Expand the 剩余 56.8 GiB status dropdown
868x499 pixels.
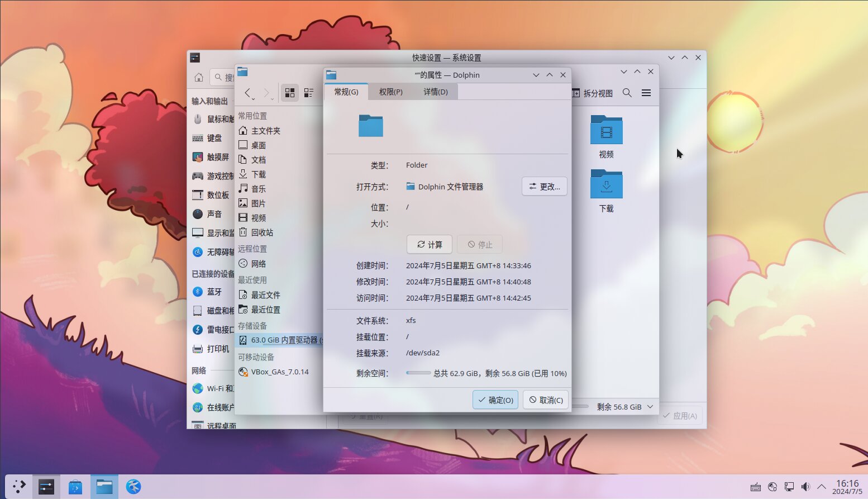(650, 407)
